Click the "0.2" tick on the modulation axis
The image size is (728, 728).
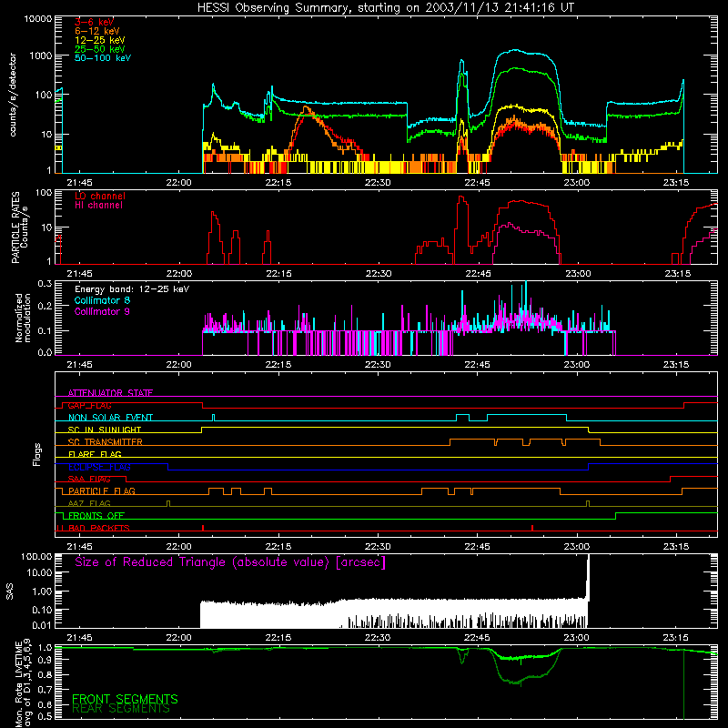pyautogui.click(x=45, y=306)
